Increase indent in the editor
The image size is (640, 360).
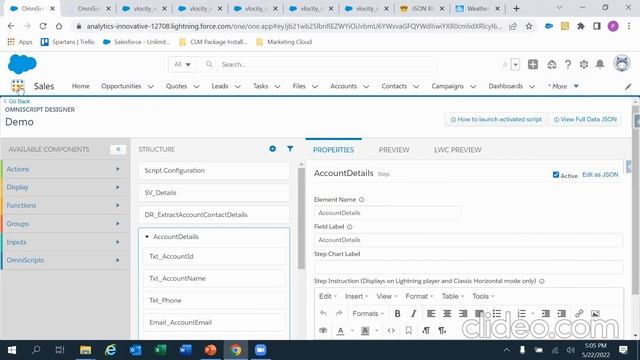(562, 313)
